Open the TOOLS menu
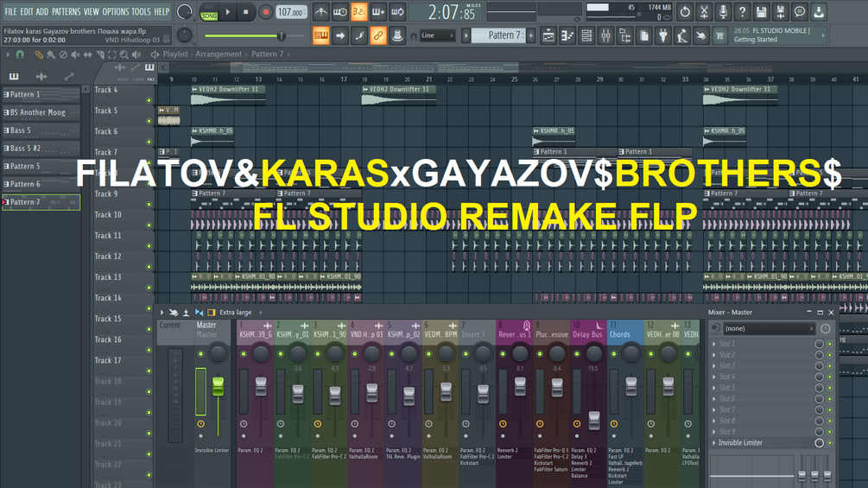Image resolution: width=868 pixels, height=488 pixels. point(141,11)
